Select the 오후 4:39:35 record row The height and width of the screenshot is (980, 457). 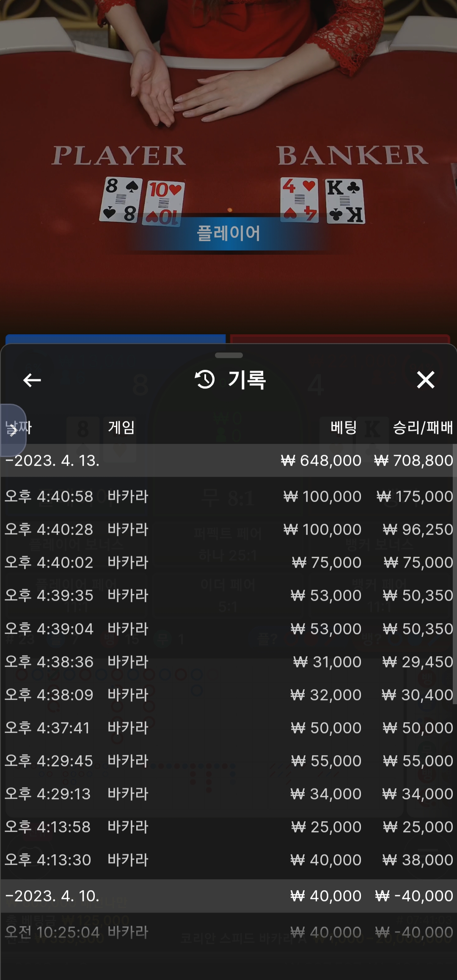point(228,595)
